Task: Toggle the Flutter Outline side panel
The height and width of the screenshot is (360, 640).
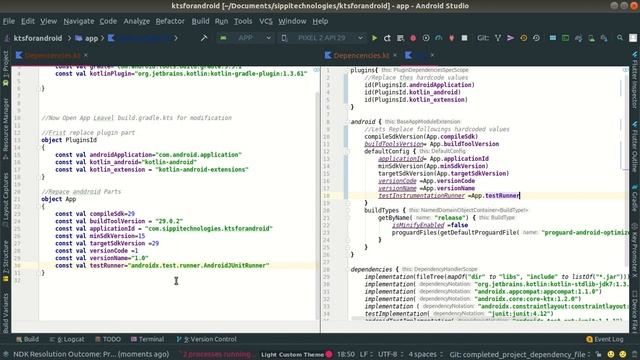Action: pos(635,148)
